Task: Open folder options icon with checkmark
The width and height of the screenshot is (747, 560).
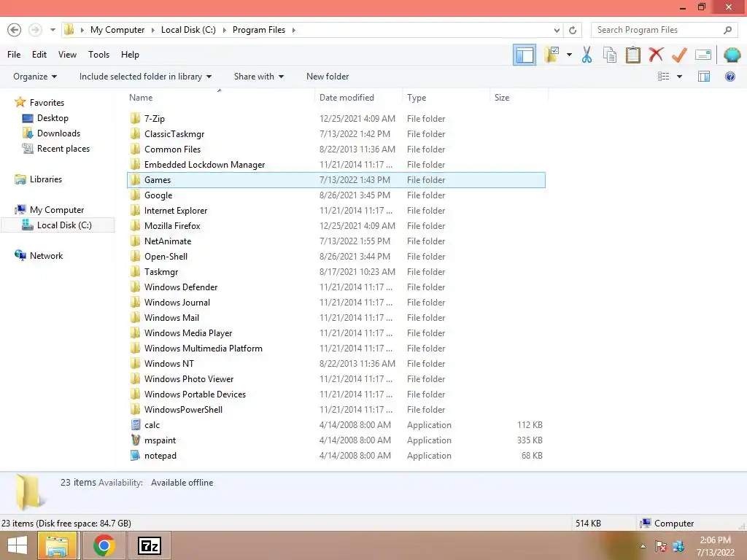Action: [551, 55]
